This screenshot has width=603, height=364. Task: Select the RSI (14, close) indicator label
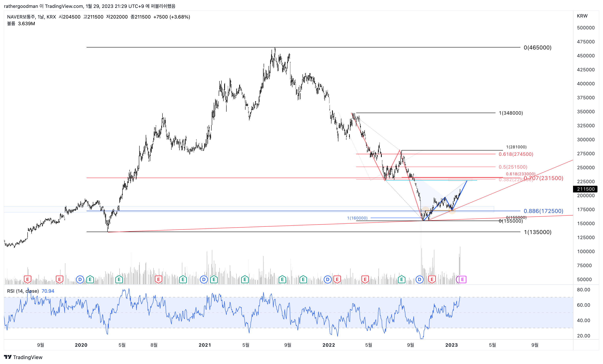23,291
